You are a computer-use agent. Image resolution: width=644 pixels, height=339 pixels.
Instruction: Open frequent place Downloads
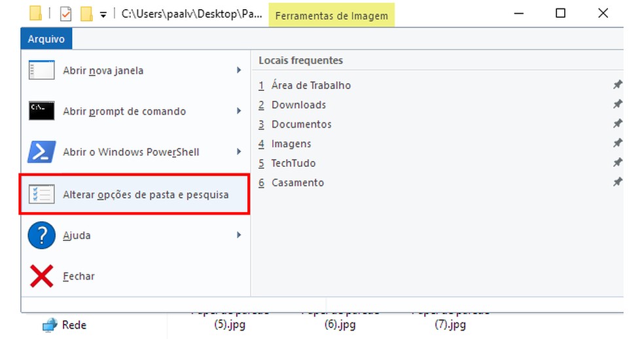click(298, 105)
